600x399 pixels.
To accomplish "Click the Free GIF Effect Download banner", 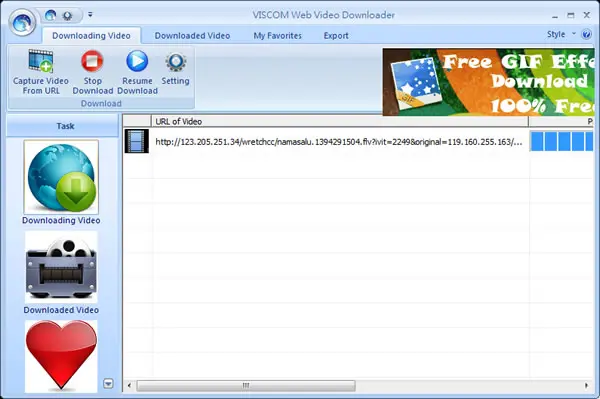I will point(488,82).
